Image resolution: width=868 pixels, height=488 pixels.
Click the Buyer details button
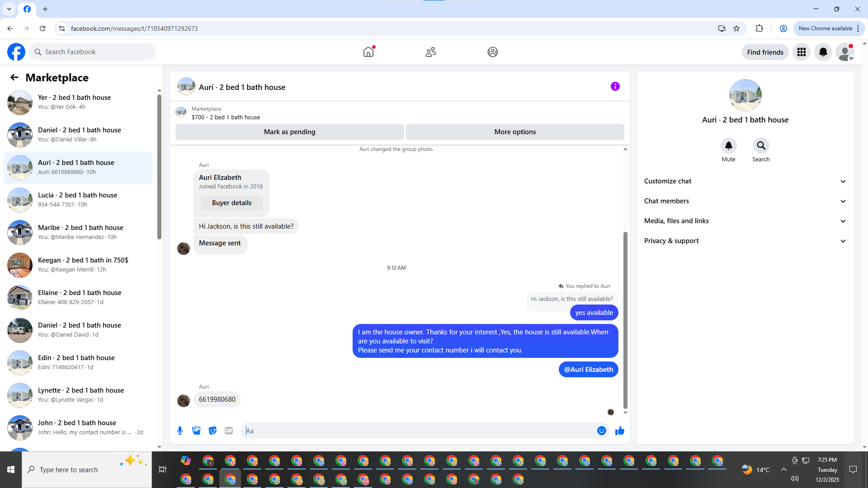click(231, 203)
